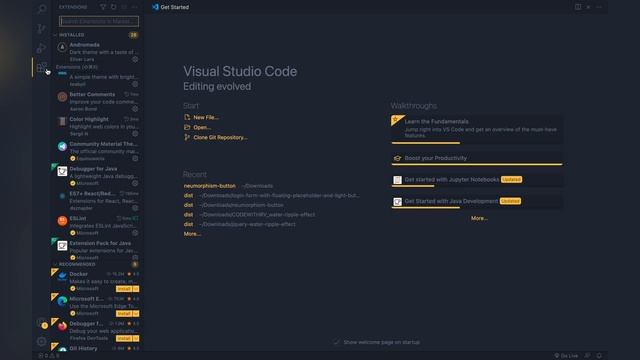640x360 pixels.
Task: Open notifications bell in status bar
Action: coord(599,356)
